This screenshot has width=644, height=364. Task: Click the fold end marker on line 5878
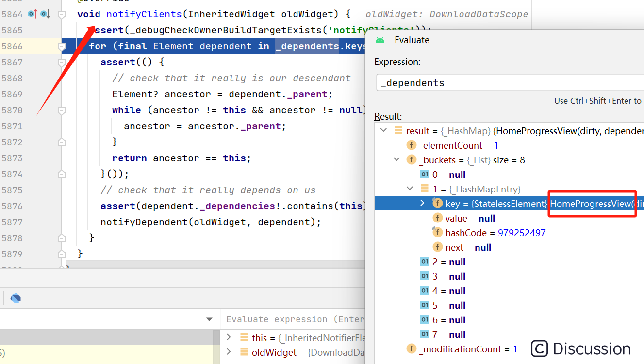click(62, 238)
